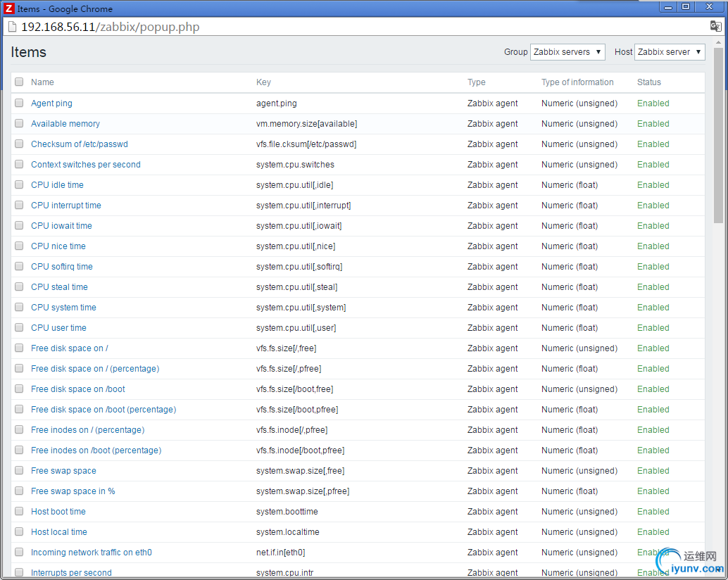Click the scrollbar up arrow
Image resolution: width=728 pixels, height=580 pixels.
tap(718, 42)
